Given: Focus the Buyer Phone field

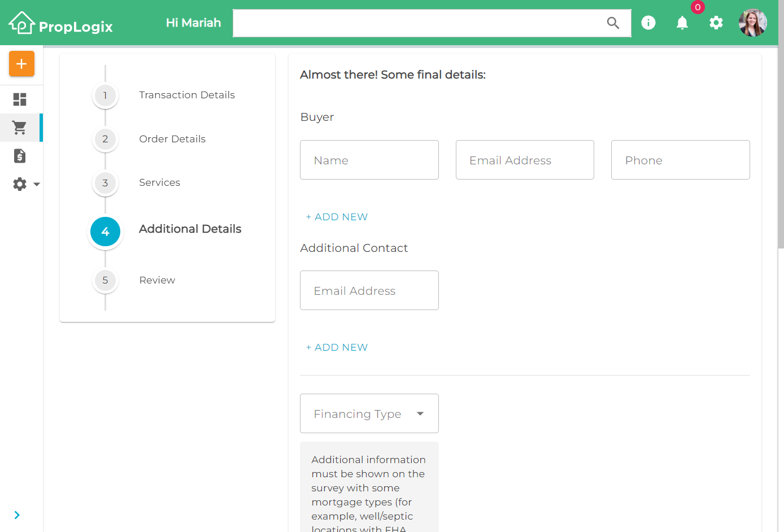Looking at the screenshot, I should pyautogui.click(x=681, y=160).
